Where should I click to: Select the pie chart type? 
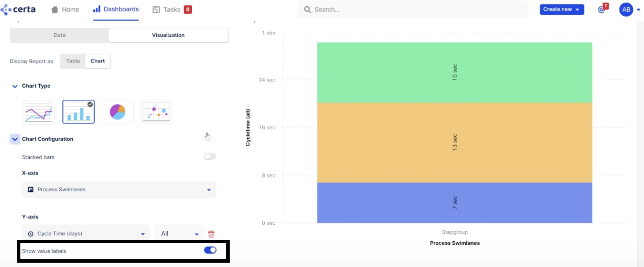[x=117, y=112]
